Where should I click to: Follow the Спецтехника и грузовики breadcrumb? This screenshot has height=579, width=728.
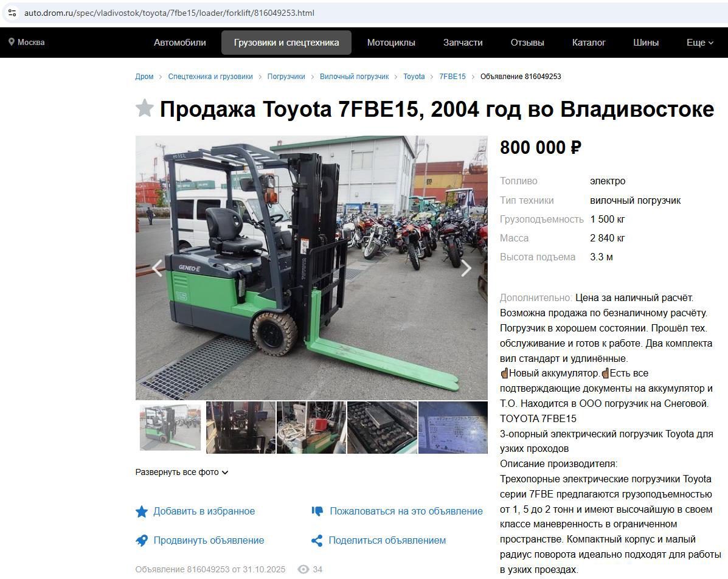click(210, 77)
